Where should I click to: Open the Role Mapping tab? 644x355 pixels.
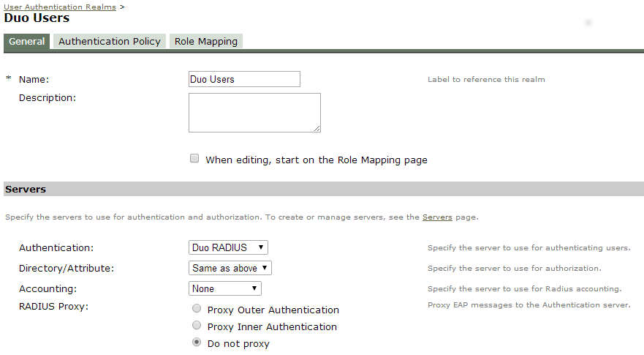205,42
